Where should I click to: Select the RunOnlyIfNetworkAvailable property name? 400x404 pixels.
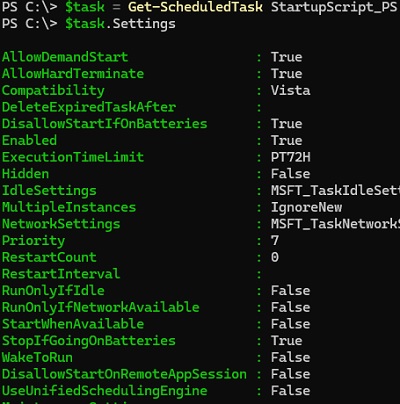pyautogui.click(x=101, y=307)
